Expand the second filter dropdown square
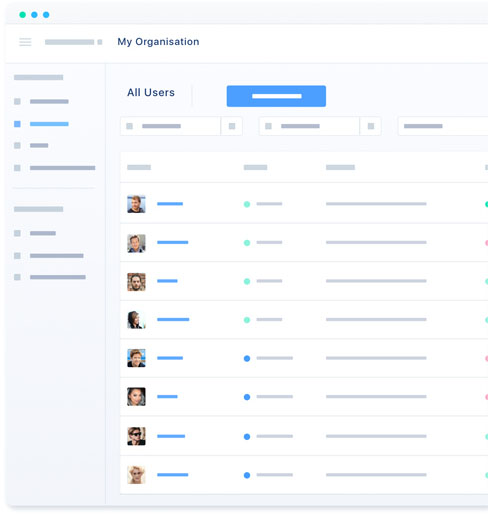488x525 pixels. point(371,126)
